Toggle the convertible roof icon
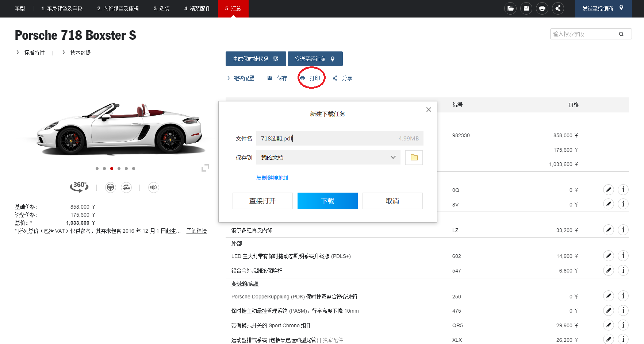The image size is (644, 344). pos(126,188)
